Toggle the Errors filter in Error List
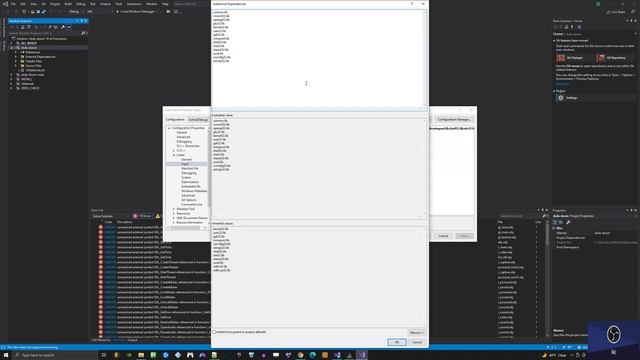The width and height of the screenshot is (640, 360). [x=142, y=216]
